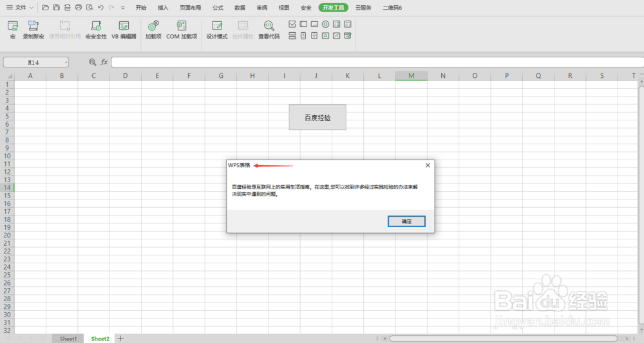This screenshot has height=343, width=644.
Task: Open 加载项 add-ins manager
Action: (153, 30)
